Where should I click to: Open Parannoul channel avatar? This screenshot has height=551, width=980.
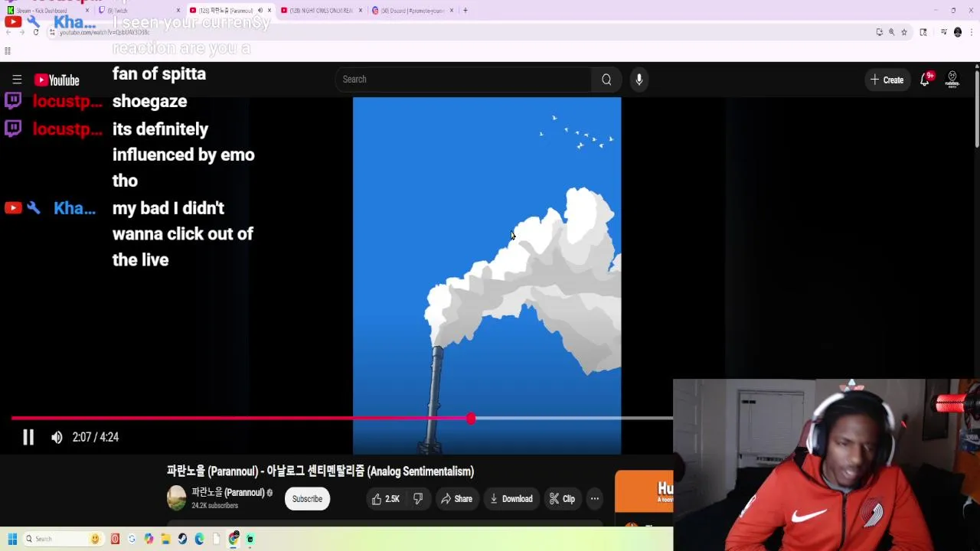(x=176, y=498)
